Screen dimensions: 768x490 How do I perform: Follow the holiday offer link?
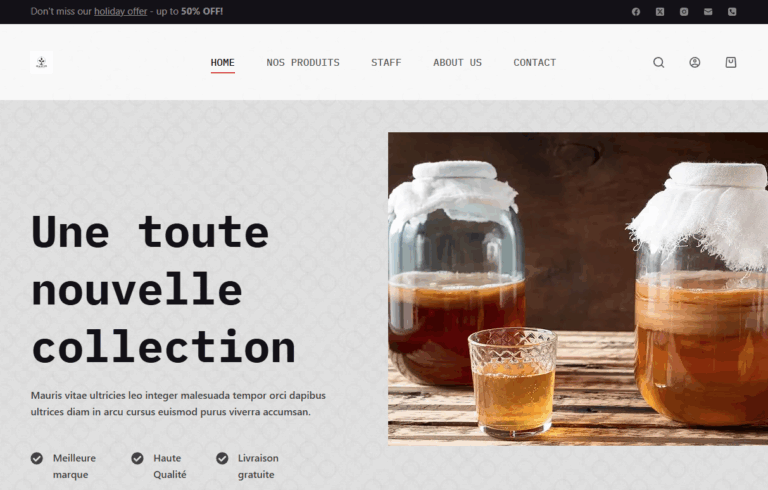pos(120,11)
